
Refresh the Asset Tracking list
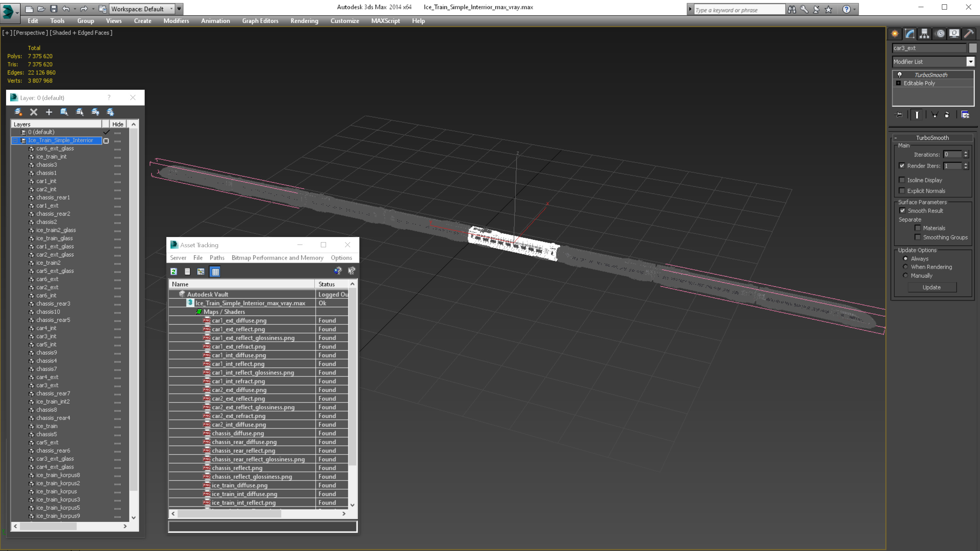(x=174, y=271)
